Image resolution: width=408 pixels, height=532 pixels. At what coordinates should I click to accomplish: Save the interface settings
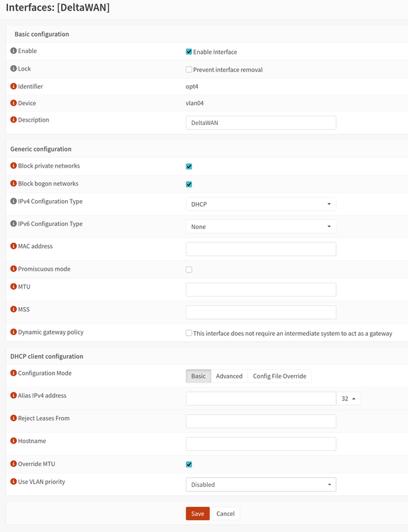tap(198, 513)
